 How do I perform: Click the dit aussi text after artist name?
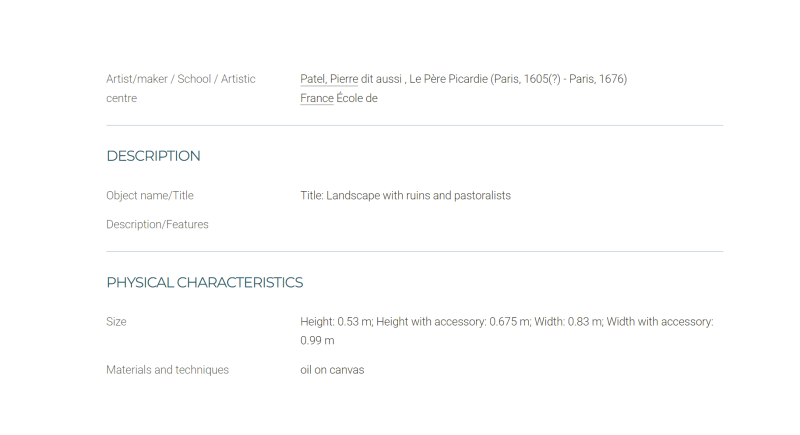point(381,79)
